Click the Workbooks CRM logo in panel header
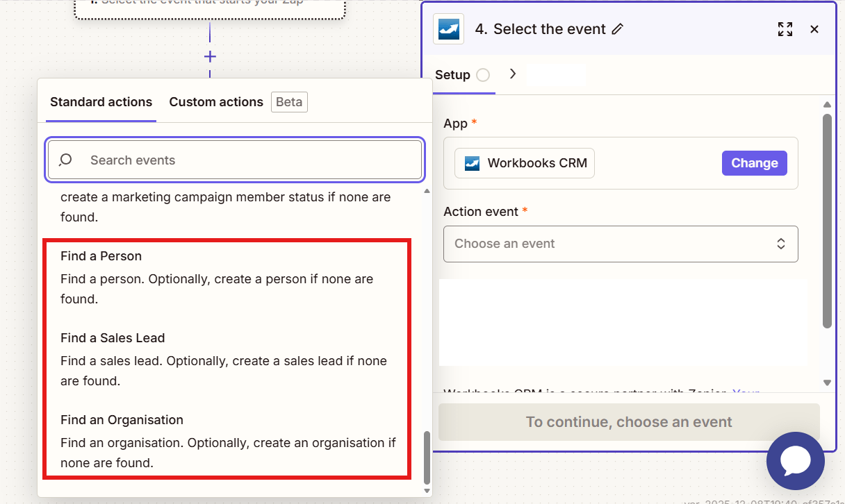This screenshot has height=504, width=845. coord(448,29)
